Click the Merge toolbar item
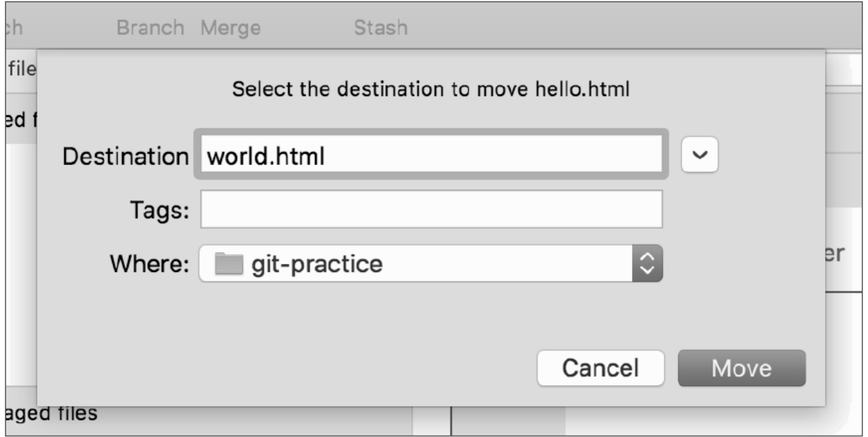This screenshot has width=868, height=437. tap(230, 28)
